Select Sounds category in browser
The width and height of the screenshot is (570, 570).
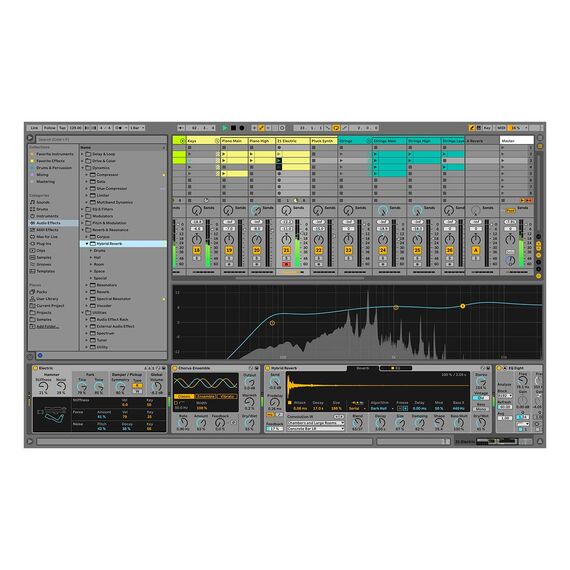point(43,202)
